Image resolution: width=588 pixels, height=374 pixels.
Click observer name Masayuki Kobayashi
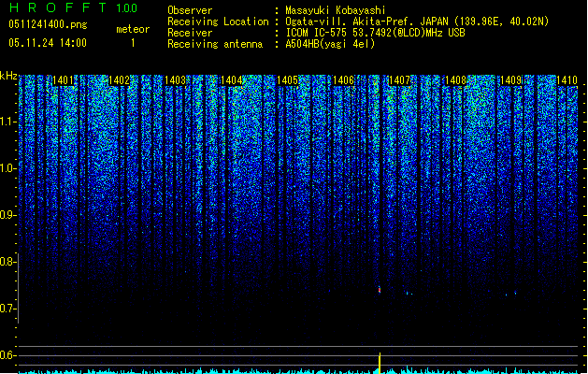pos(336,10)
